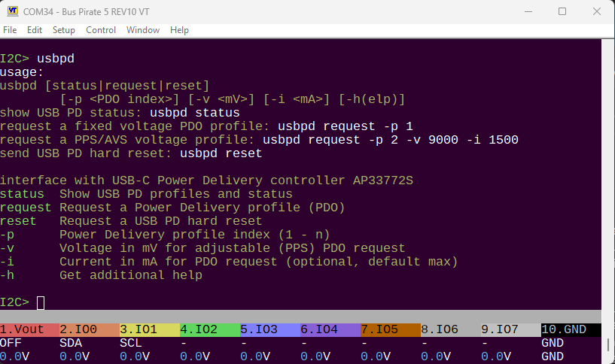Open the File menu
The width and height of the screenshot is (615, 364).
click(x=10, y=30)
